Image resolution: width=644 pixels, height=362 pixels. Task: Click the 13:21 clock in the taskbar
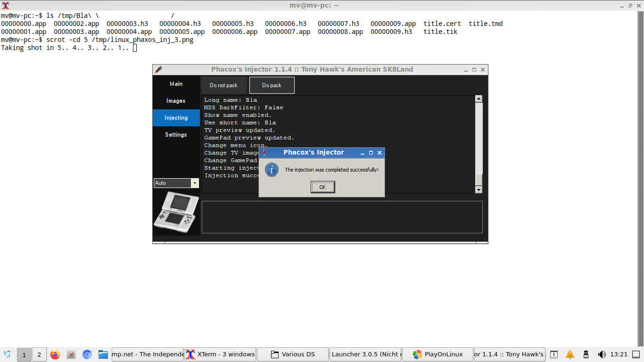[x=619, y=354]
